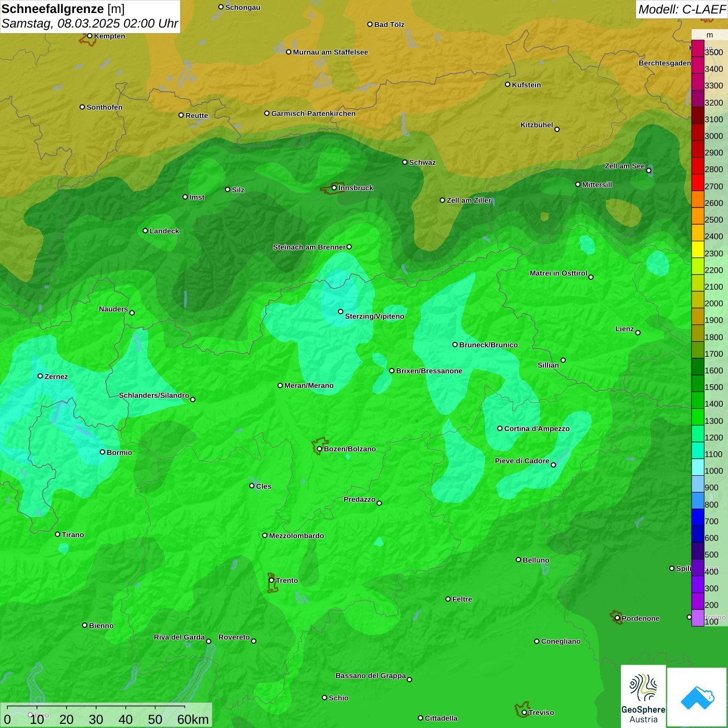
Task: Select the 'Conegliano' label
Action: pyautogui.click(x=561, y=641)
